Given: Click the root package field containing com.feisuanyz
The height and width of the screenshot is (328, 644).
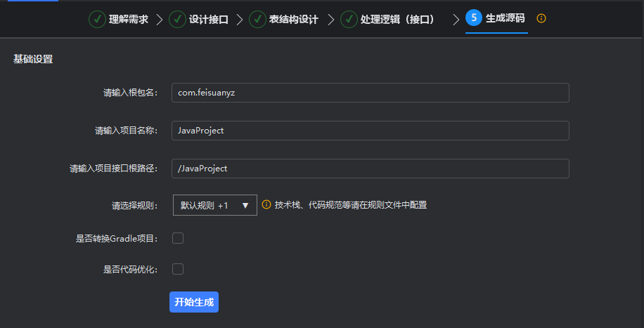Looking at the screenshot, I should coord(370,93).
